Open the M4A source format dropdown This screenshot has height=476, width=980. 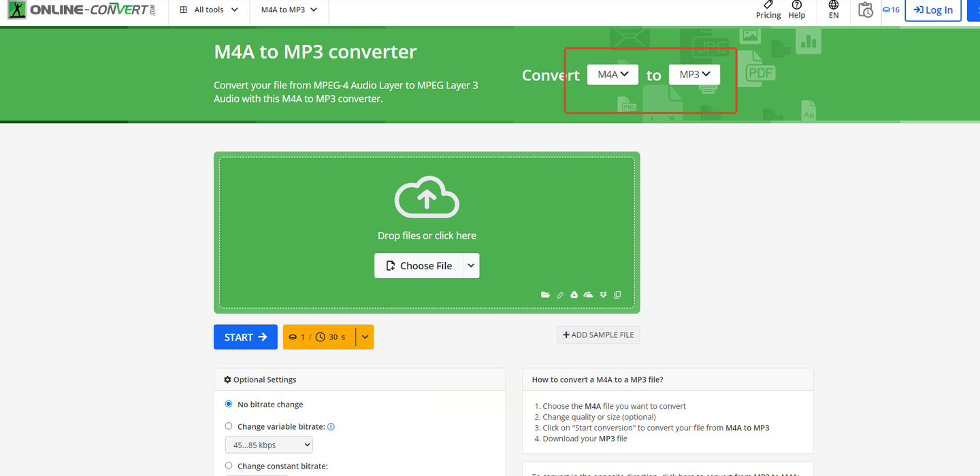coord(612,74)
